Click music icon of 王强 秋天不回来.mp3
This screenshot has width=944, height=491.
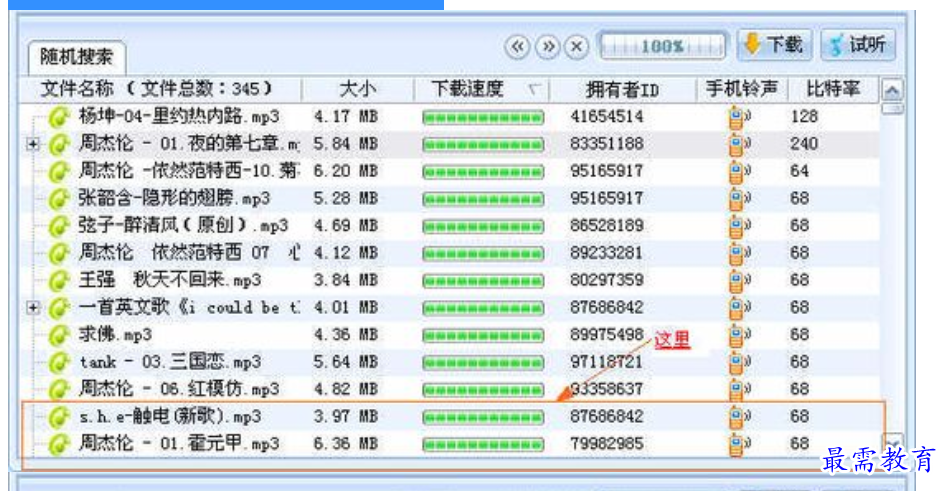pos(59,280)
